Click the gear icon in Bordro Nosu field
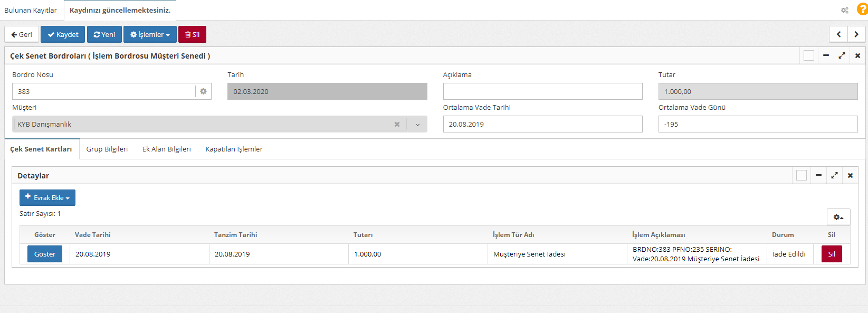Screen dimensions: 868x313 point(203,91)
